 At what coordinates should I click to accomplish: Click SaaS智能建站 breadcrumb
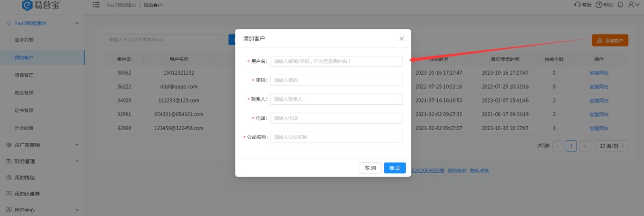[x=121, y=5]
